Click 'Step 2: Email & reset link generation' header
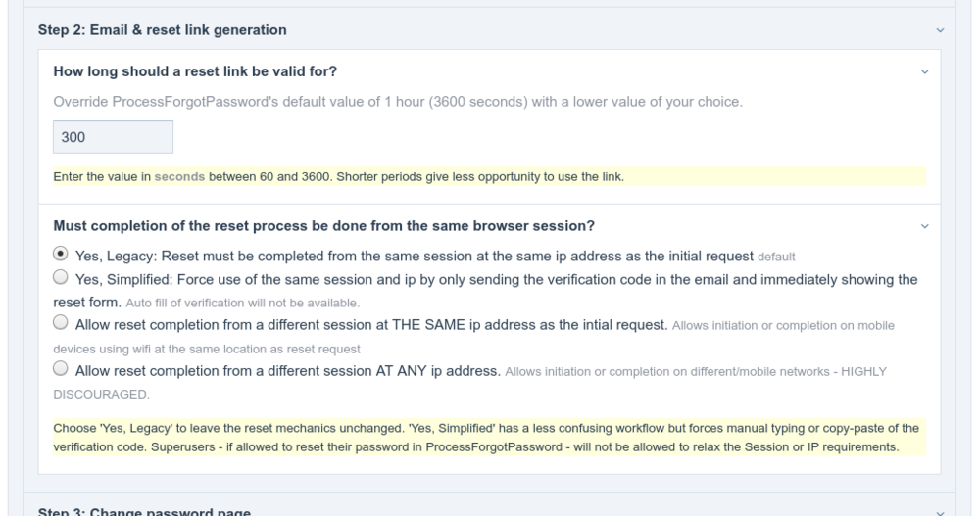 click(163, 30)
